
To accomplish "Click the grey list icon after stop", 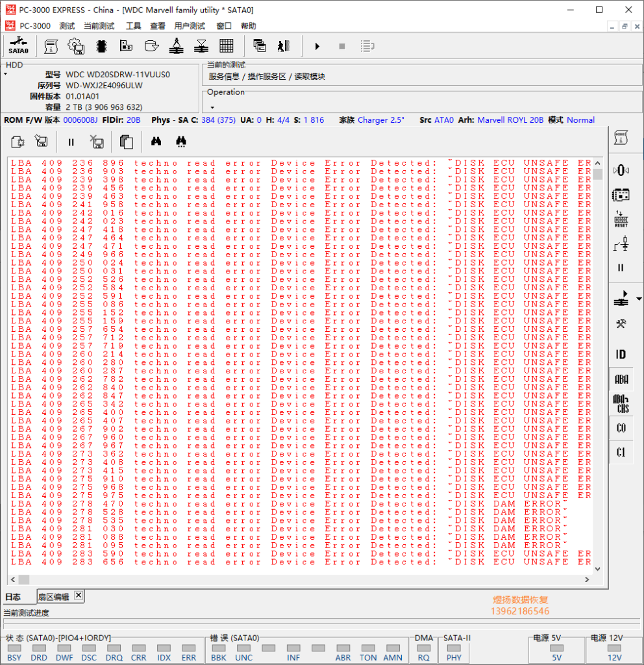I will pyautogui.click(x=367, y=46).
